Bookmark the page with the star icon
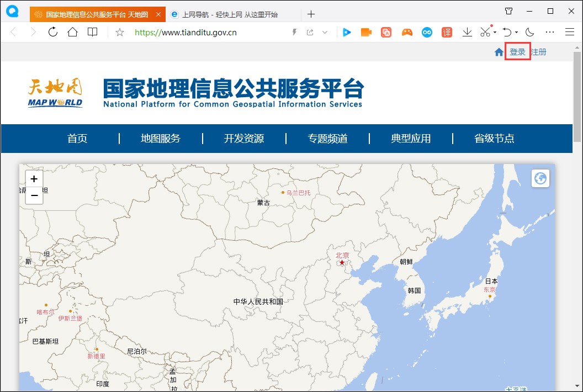Viewport: 583px width, 392px height. 119,32
